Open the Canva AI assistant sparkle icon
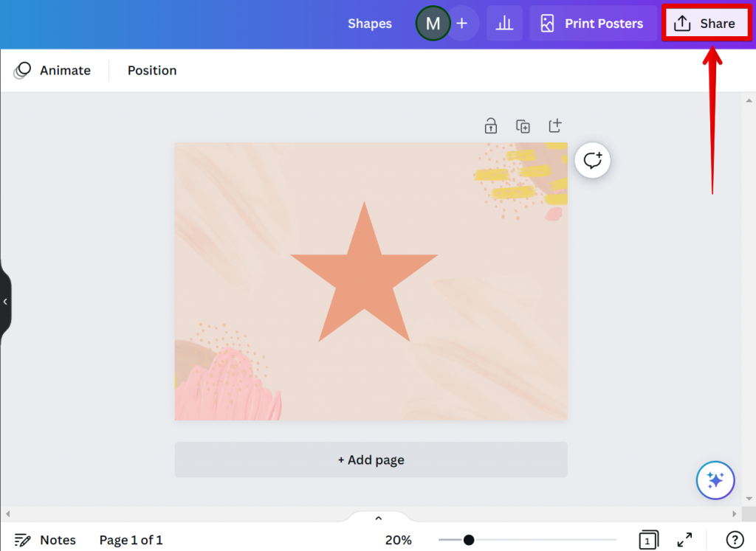756x551 pixels. 715,480
